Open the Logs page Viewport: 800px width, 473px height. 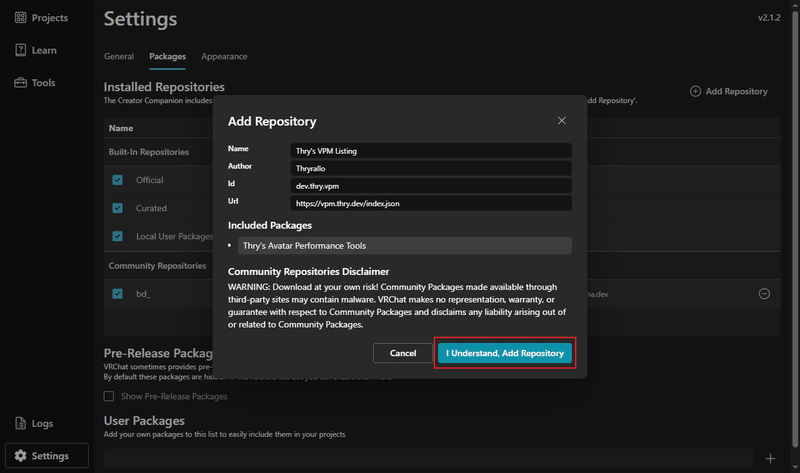pyautogui.click(x=34, y=423)
